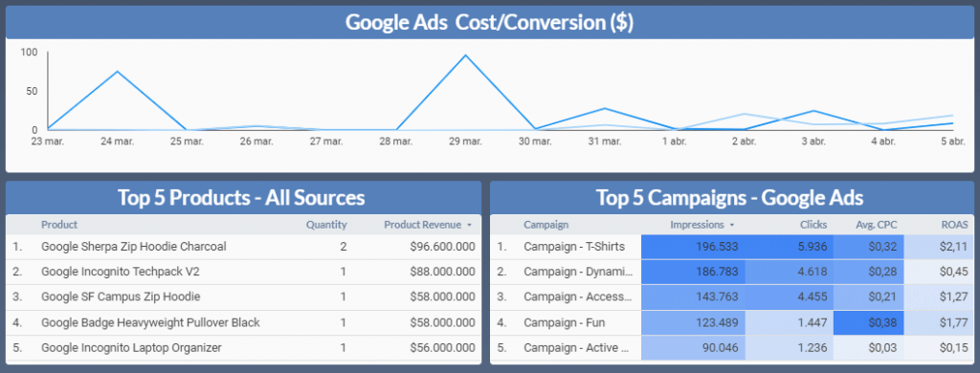Click the 4.618 clicks cell
Screen dimensions: 980x373
[x=790, y=272]
